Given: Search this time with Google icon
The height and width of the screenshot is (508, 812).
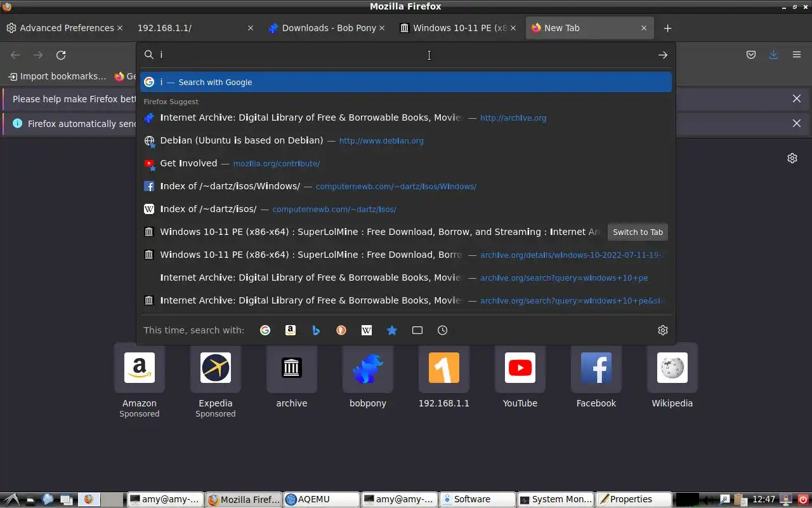Looking at the screenshot, I should tap(265, 330).
